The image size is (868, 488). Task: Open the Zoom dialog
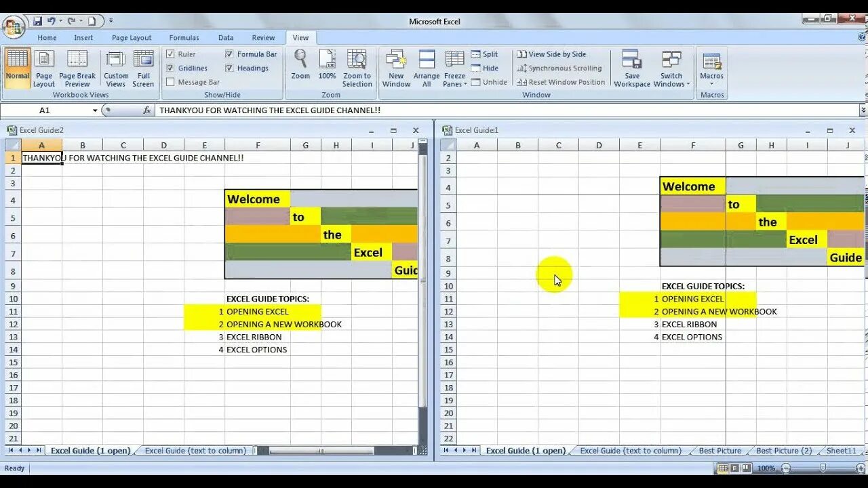point(300,66)
